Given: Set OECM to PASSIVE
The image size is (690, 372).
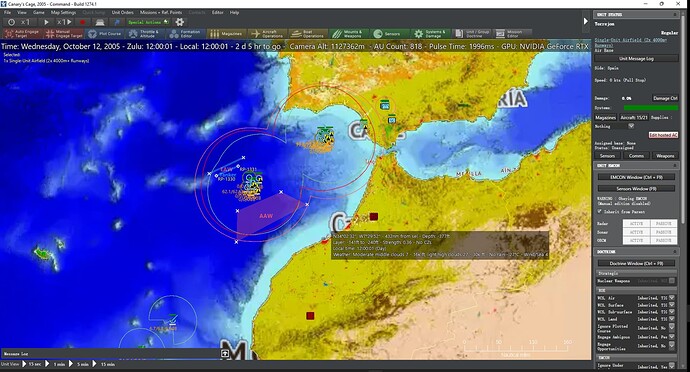Looking at the screenshot, I should [663, 240].
